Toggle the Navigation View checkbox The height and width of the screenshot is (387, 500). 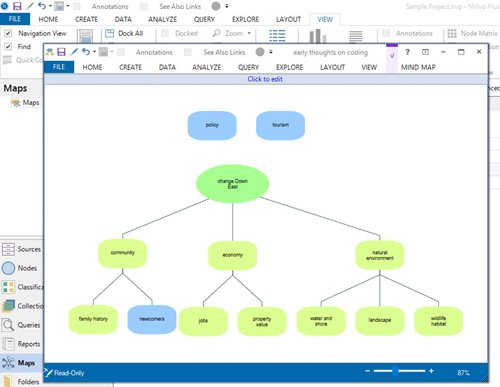coord(8,33)
